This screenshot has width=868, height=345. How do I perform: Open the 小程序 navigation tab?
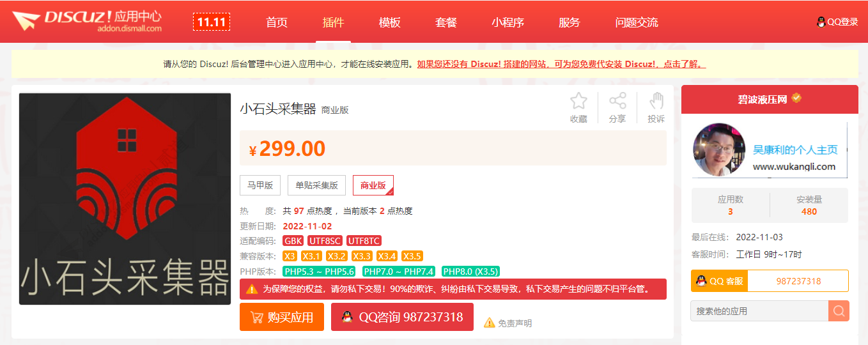508,22
